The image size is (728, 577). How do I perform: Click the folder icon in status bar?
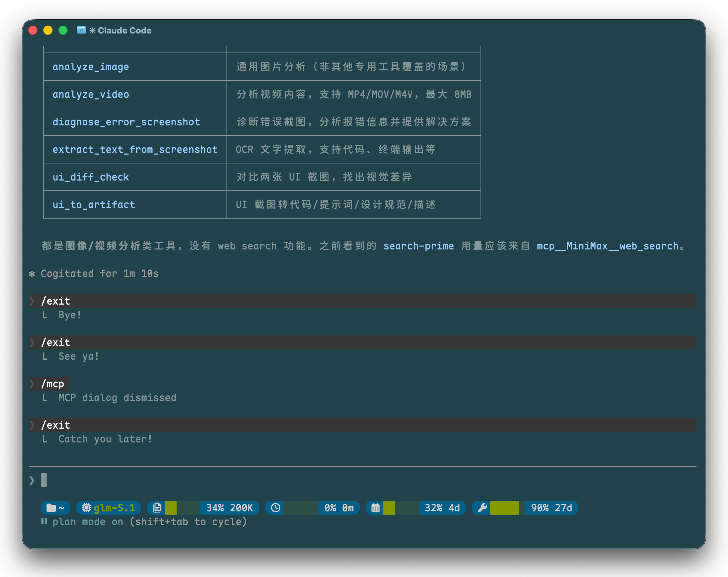[x=51, y=508]
